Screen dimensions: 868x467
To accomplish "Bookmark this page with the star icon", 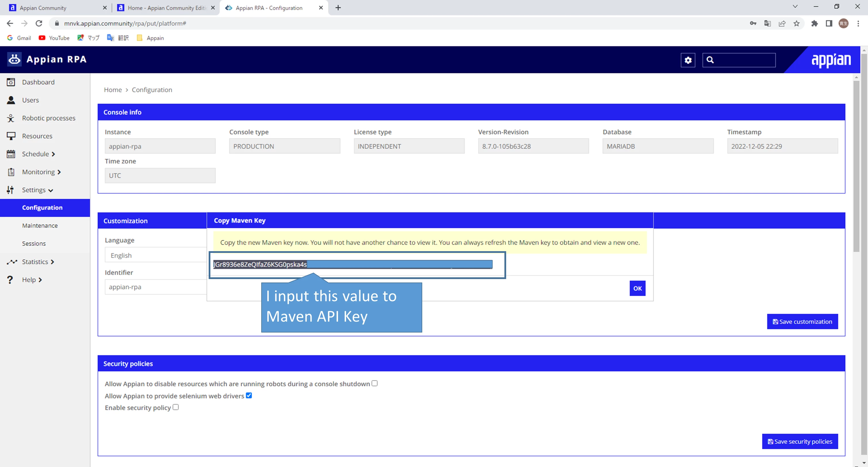I will pos(796,23).
